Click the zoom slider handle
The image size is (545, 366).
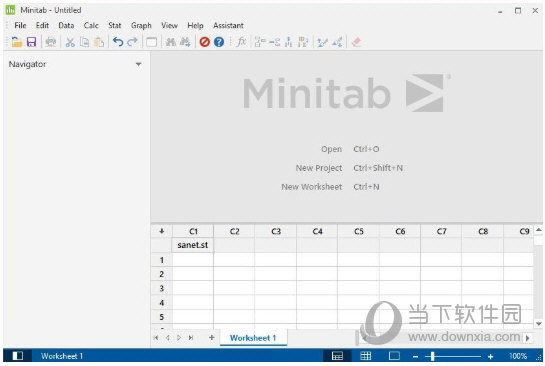[432, 356]
